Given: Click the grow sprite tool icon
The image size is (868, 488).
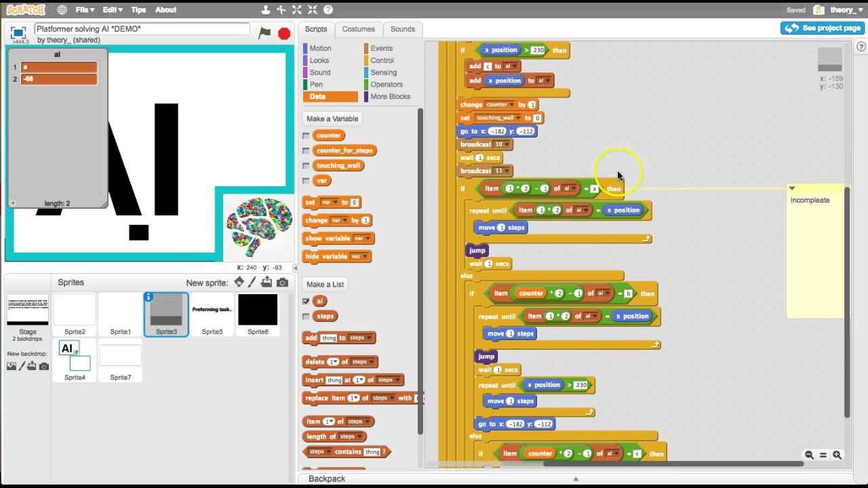Looking at the screenshot, I should 297,9.
